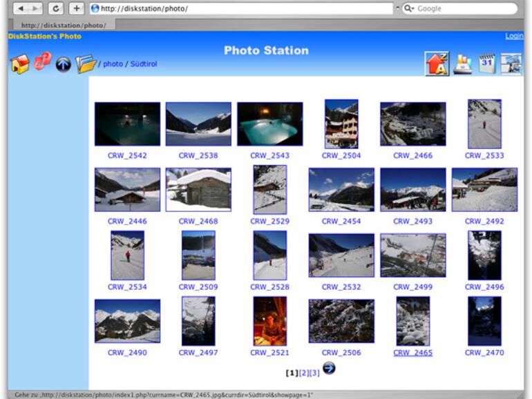The height and width of the screenshot is (399, 532).
Task: Open thumbnail of CRW_2466 snowy stream
Action: coord(413,124)
